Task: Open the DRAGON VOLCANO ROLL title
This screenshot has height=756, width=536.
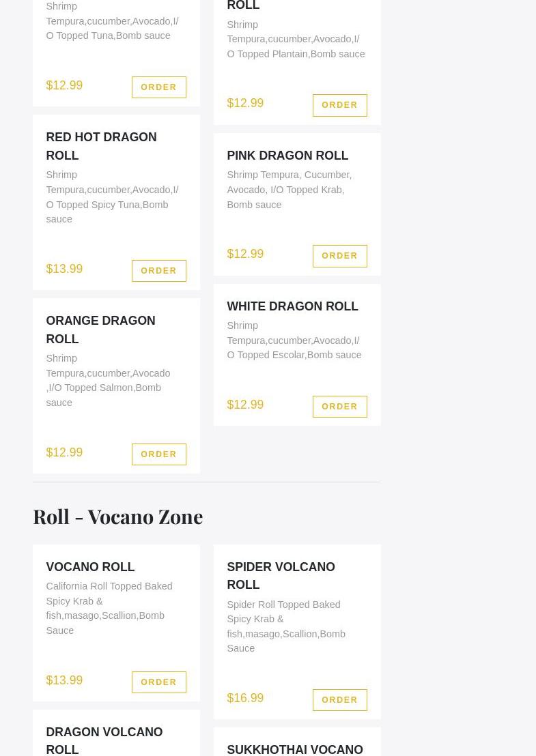Action: click(x=104, y=740)
